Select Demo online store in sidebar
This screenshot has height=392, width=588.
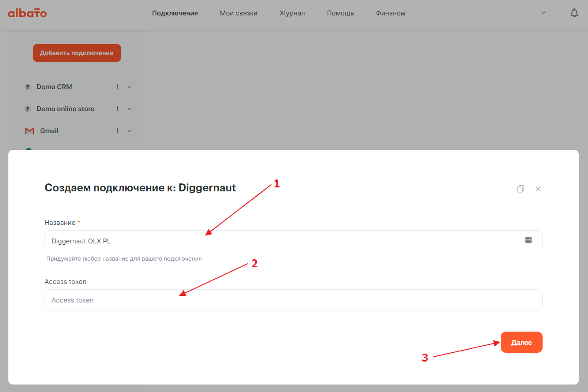tap(65, 109)
